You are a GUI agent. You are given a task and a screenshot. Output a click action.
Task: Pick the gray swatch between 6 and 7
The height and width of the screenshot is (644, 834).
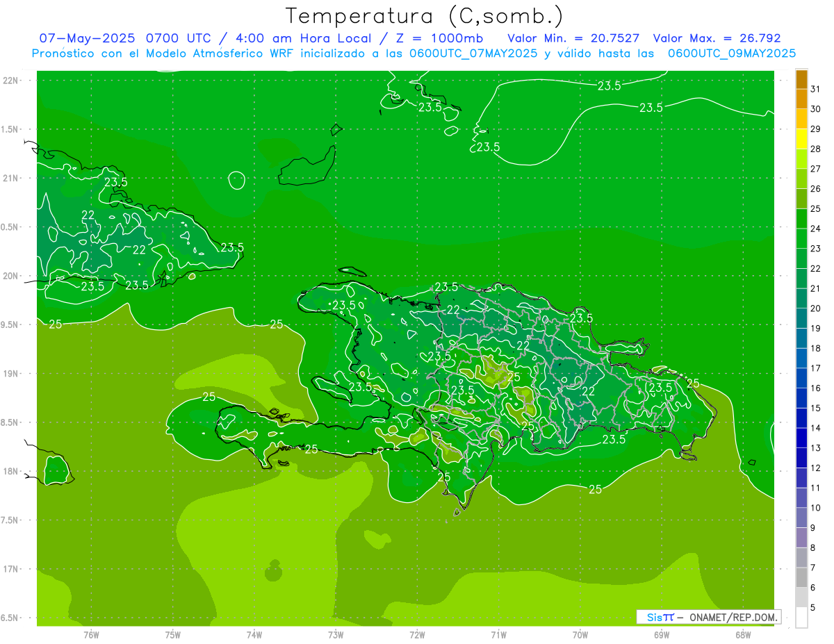click(801, 578)
